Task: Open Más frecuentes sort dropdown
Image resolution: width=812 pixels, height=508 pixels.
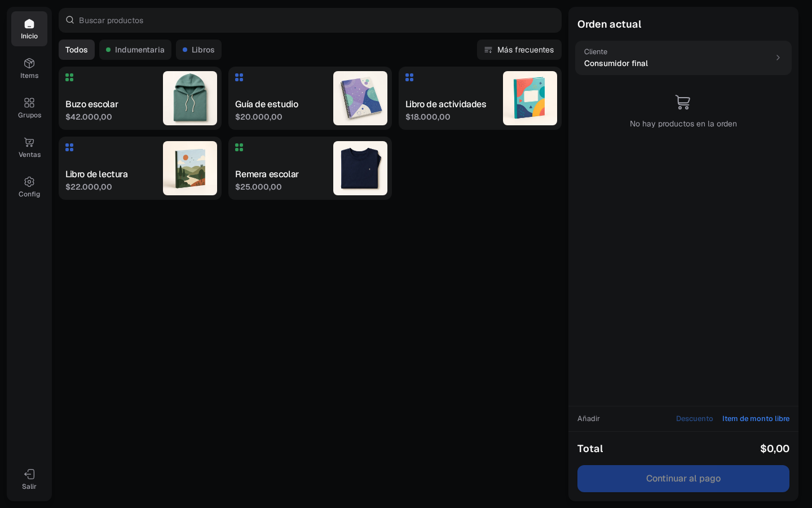Action: pos(519,50)
